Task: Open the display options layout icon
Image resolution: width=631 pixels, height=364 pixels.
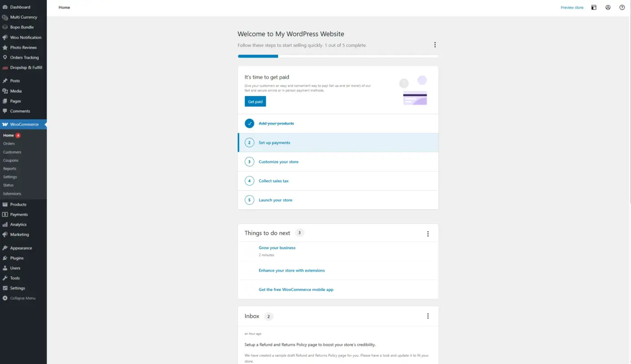Action: click(594, 7)
